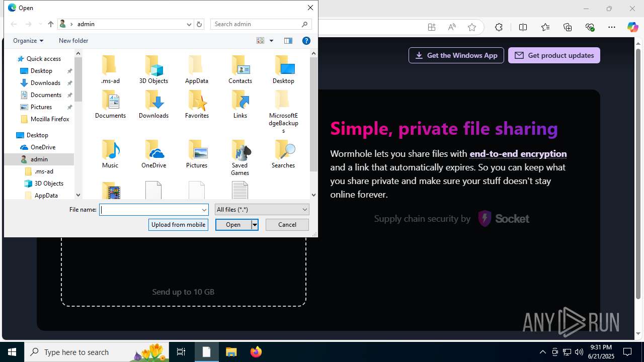Select the Music folder

pyautogui.click(x=110, y=154)
